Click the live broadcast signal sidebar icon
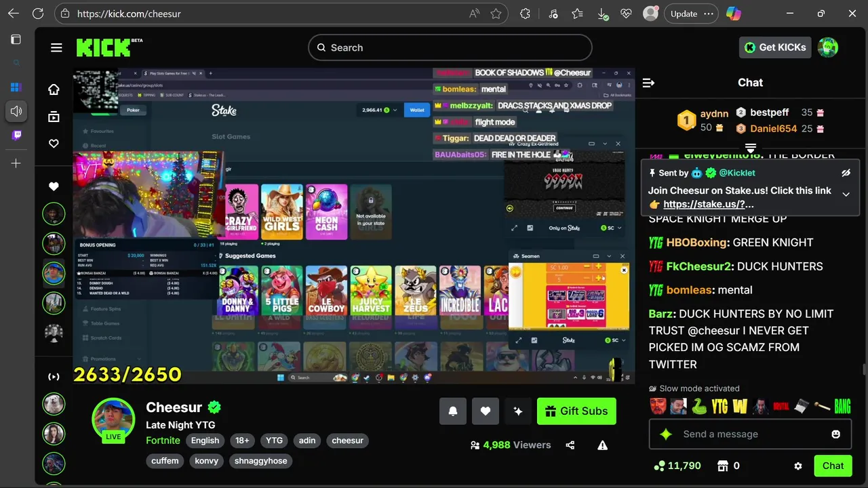The image size is (868, 488). (x=54, y=376)
